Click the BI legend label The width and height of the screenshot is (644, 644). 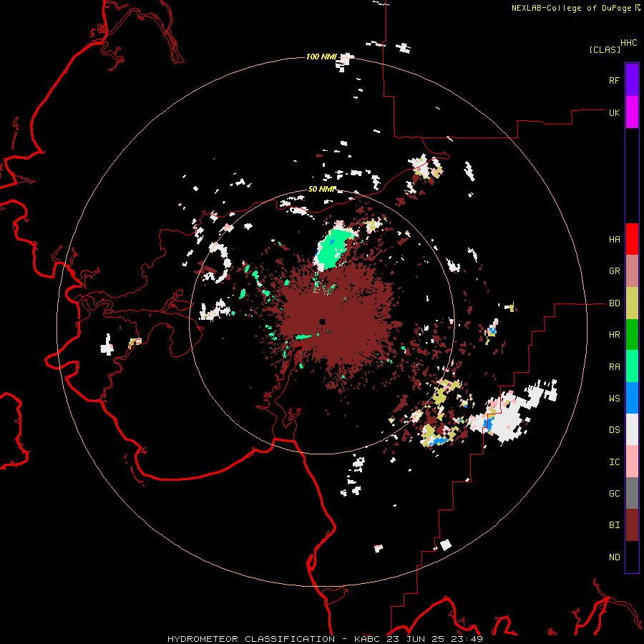(614, 525)
